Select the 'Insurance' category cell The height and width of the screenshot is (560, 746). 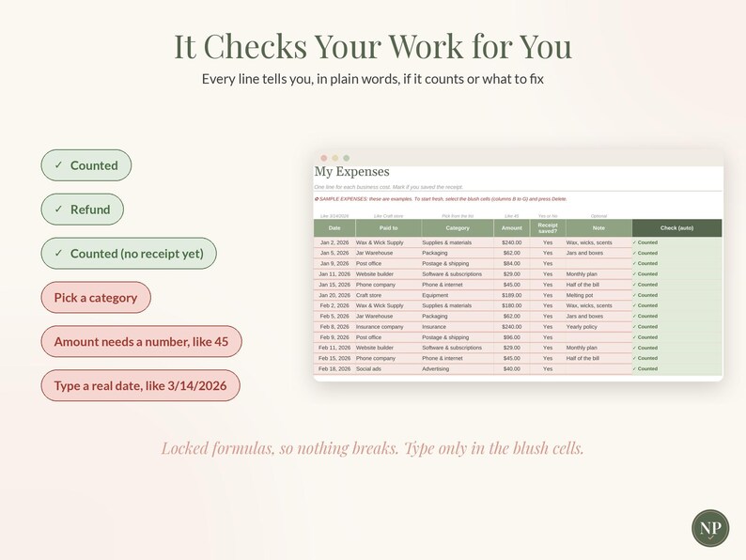point(458,327)
